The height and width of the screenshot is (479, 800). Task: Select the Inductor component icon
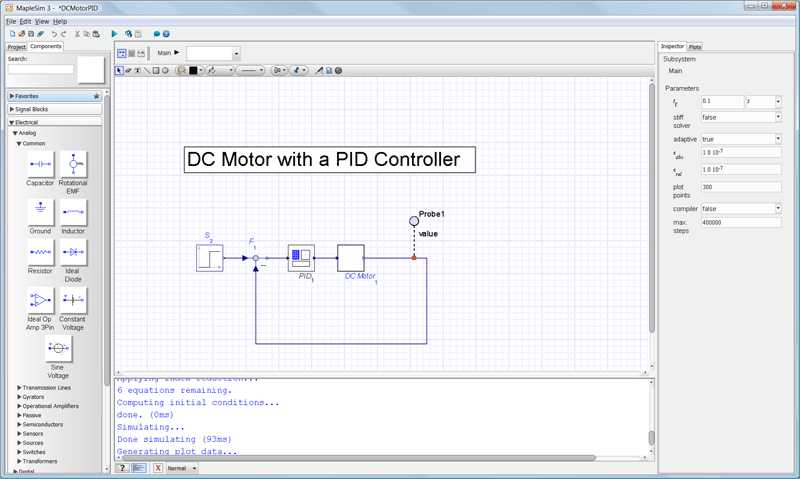[73, 212]
